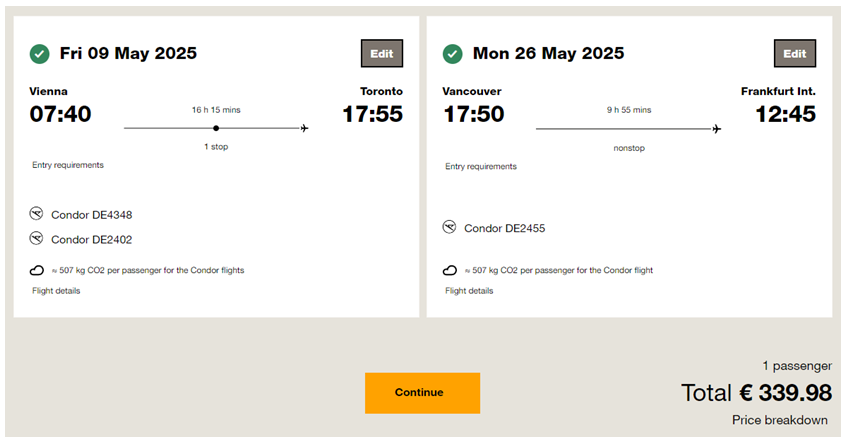Click the airplane icon on Vienna–Toronto route line
The height and width of the screenshot is (441, 846).
(305, 128)
